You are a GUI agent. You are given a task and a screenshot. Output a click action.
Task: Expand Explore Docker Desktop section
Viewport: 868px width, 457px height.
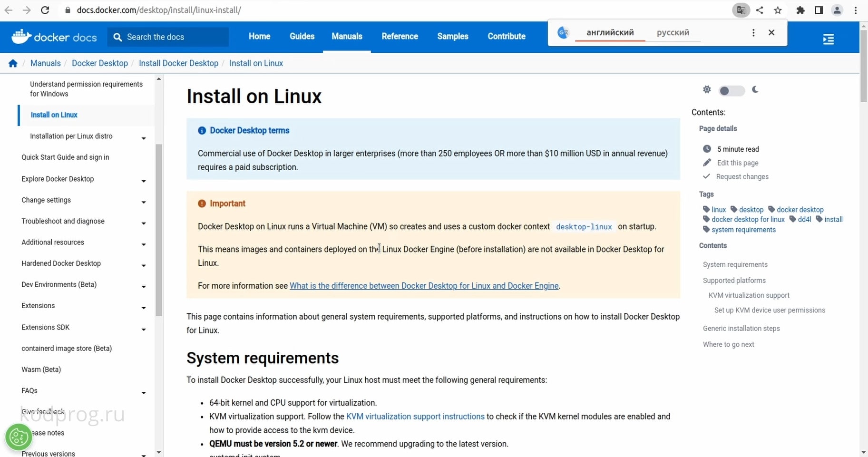(143, 181)
